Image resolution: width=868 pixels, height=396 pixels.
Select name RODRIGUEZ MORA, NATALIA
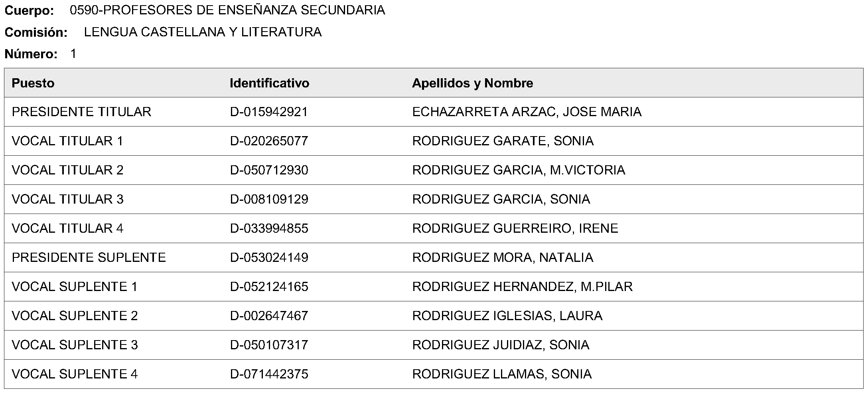tap(503, 257)
